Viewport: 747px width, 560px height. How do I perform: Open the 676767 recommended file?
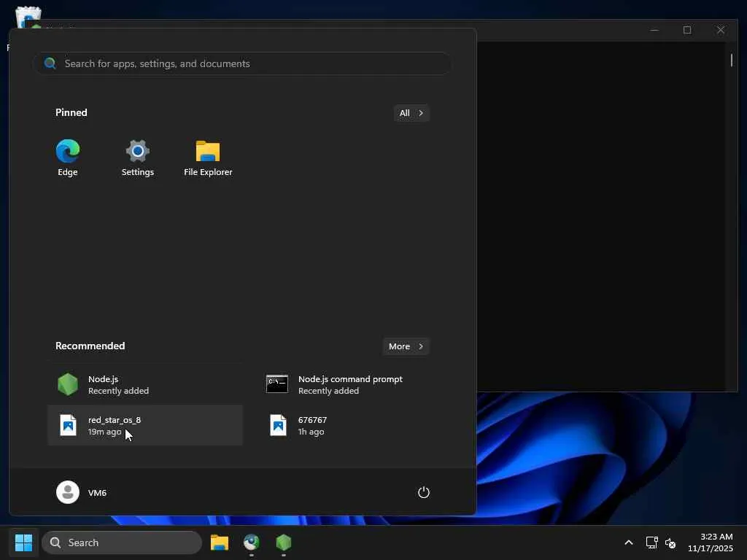(x=347, y=425)
